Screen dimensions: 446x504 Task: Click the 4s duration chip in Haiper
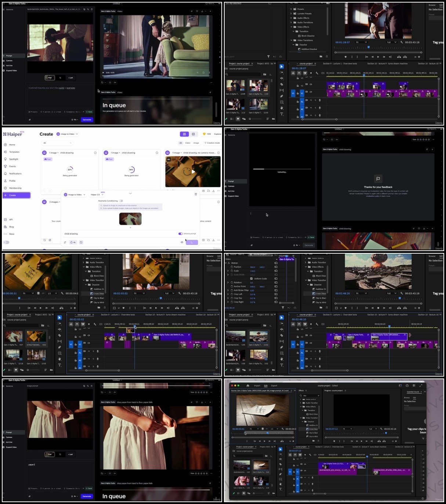73,242
